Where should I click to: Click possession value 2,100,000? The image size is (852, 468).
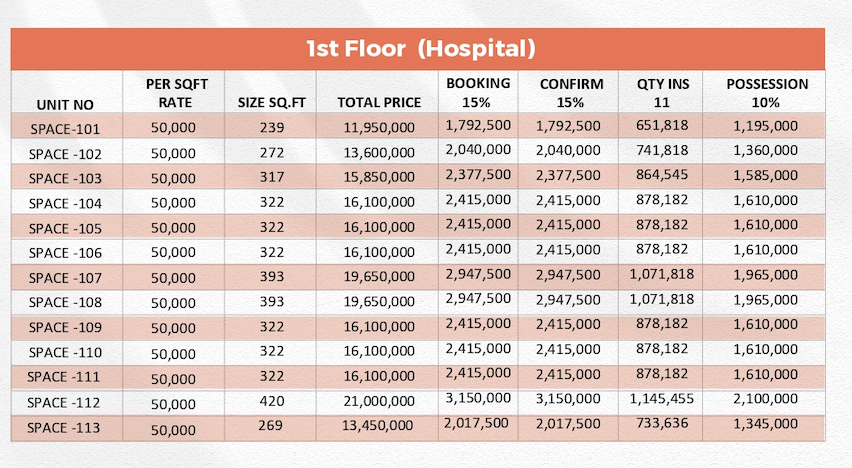pos(765,399)
